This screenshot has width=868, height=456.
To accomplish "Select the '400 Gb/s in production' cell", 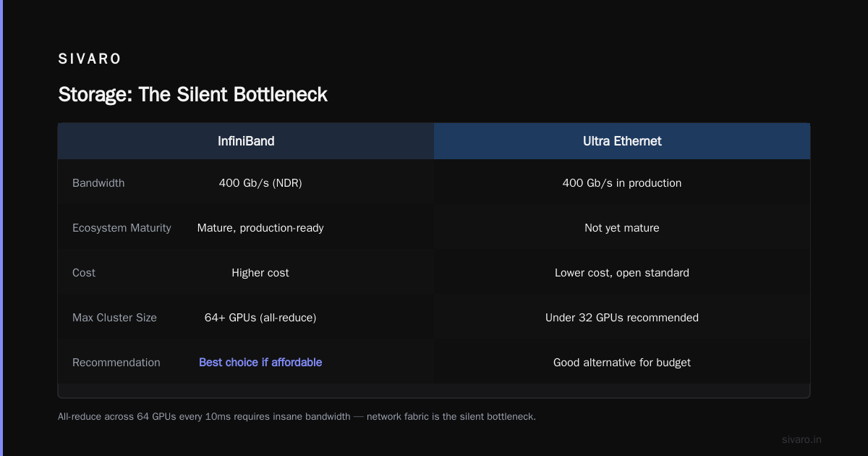I will pyautogui.click(x=622, y=183).
